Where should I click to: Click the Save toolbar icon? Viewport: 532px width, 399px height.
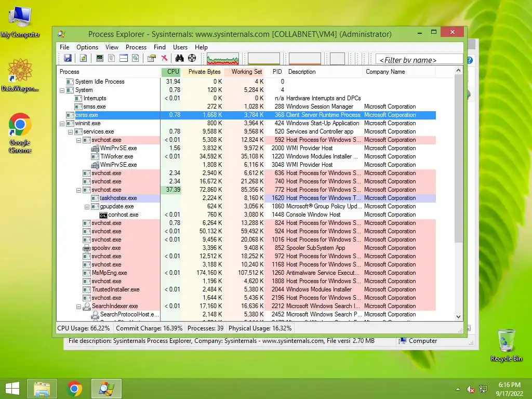point(68,58)
